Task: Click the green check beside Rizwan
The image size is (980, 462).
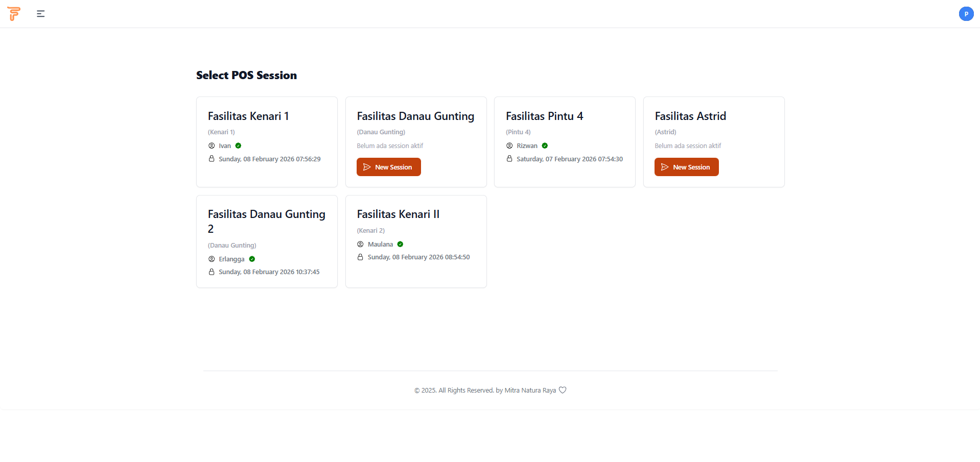Action: (545, 146)
